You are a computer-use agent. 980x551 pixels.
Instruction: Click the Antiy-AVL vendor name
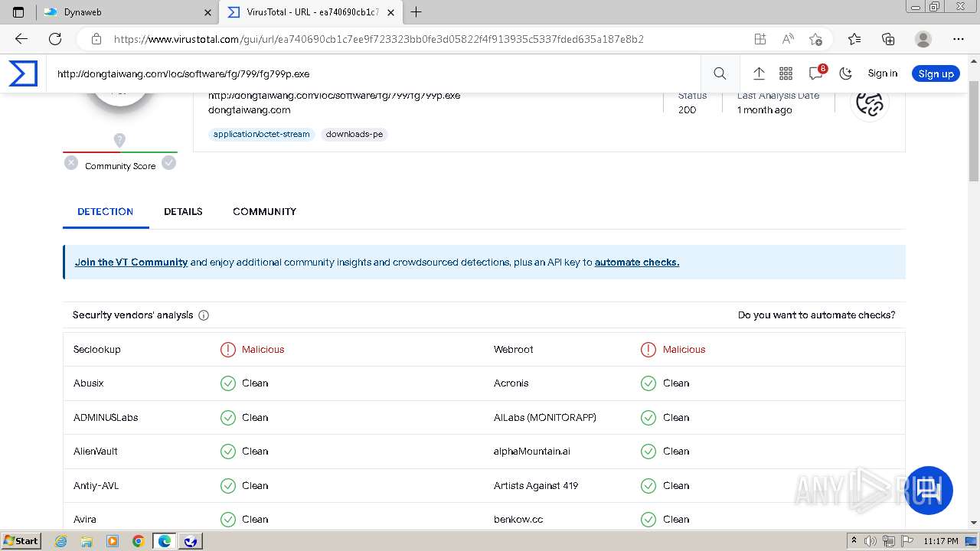pyautogui.click(x=96, y=486)
